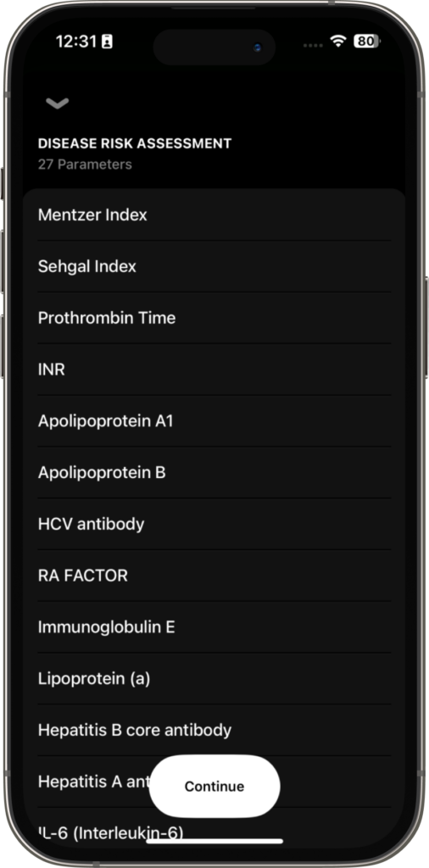
Task: Tap the battery level indicator
Action: [366, 41]
